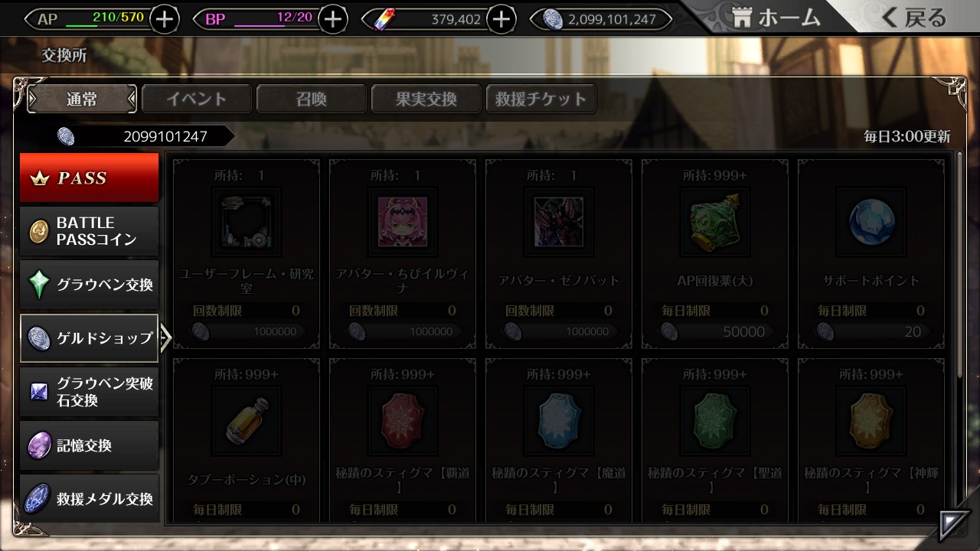
Task: Select グラウベン交換 in sidebar
Action: click(x=90, y=285)
